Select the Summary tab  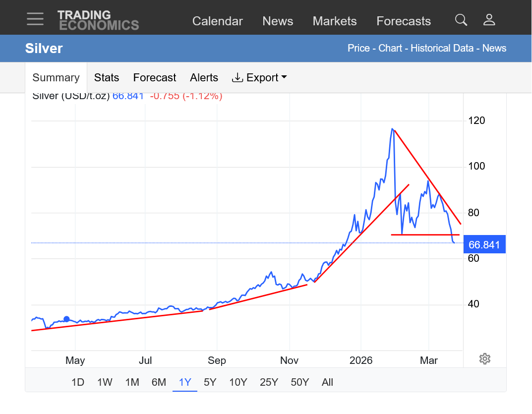tap(56, 78)
